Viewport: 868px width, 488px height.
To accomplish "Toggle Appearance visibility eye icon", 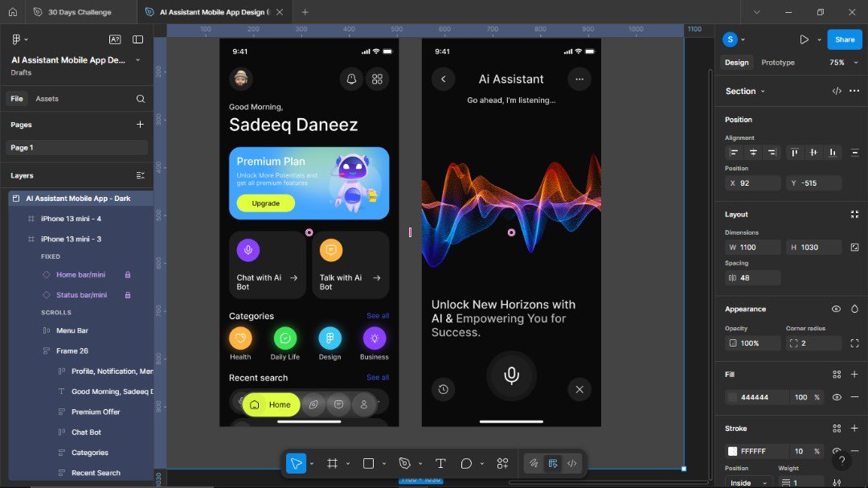I will click(x=836, y=309).
